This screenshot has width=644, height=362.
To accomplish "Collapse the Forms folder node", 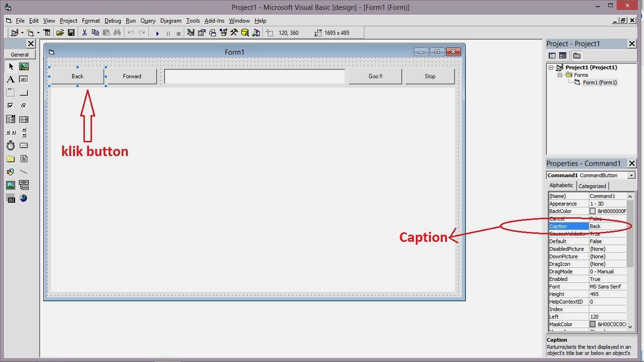I will (x=560, y=75).
